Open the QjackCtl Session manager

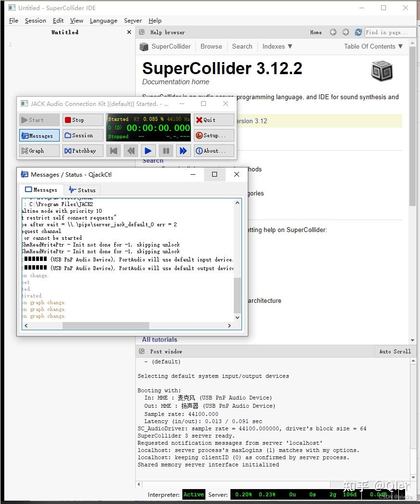pos(82,135)
